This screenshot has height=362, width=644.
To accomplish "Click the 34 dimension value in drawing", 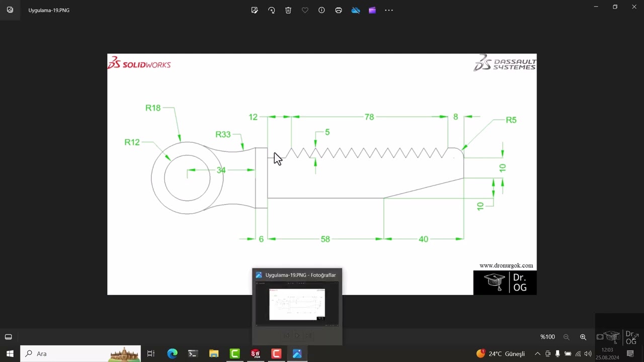I will click(221, 170).
